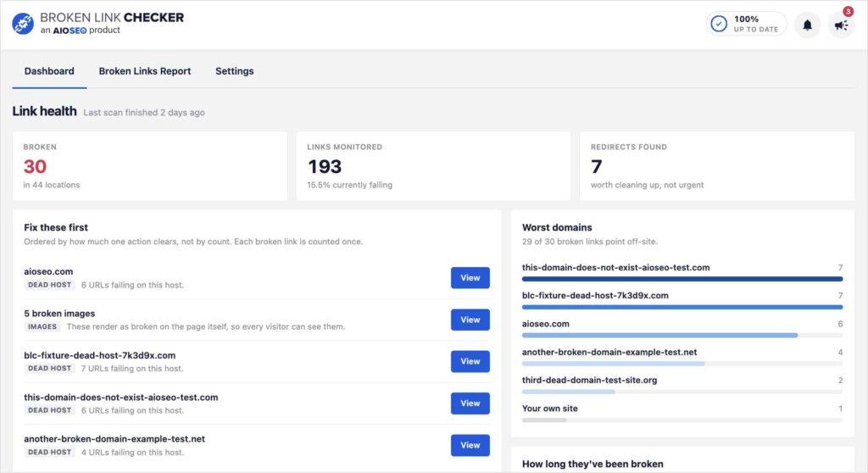Click 'blc-fixture-dead-host-7k3d9x.com' in Worst domains

tap(595, 296)
